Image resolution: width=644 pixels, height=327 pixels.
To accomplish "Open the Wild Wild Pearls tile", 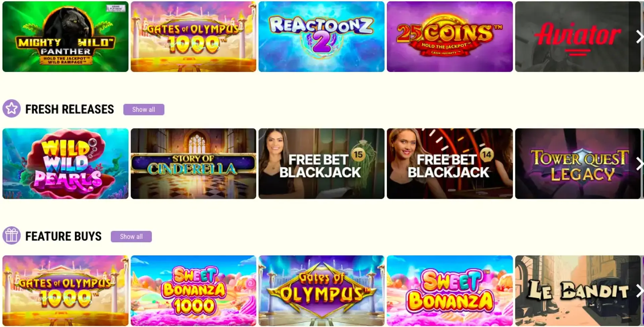I will (x=65, y=163).
